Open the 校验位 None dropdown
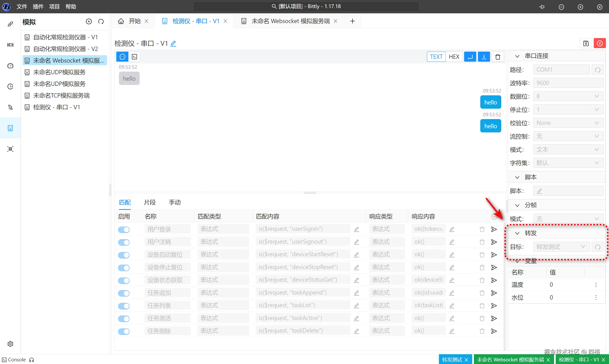Image resolution: width=609 pixels, height=364 pixels. pyautogui.click(x=568, y=123)
